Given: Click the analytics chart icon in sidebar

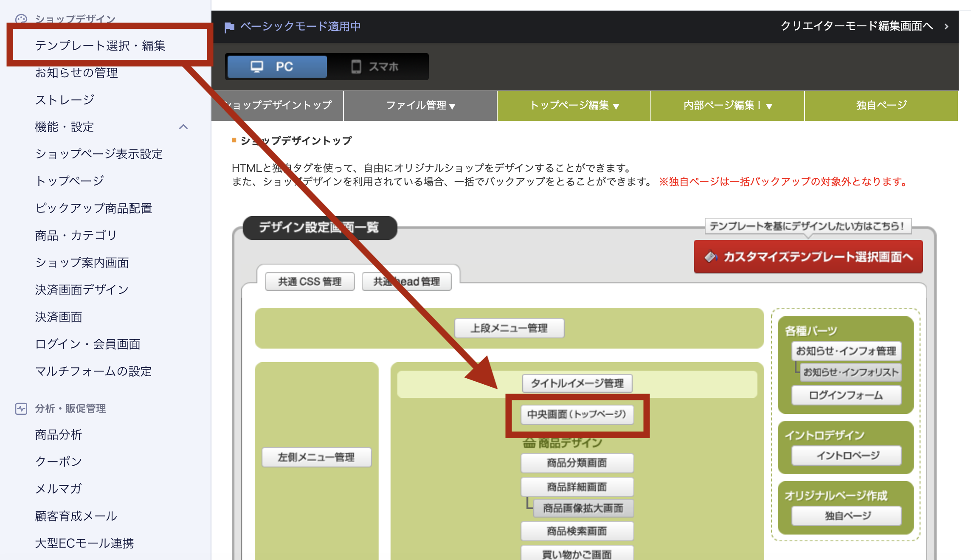Looking at the screenshot, I should coord(21,408).
